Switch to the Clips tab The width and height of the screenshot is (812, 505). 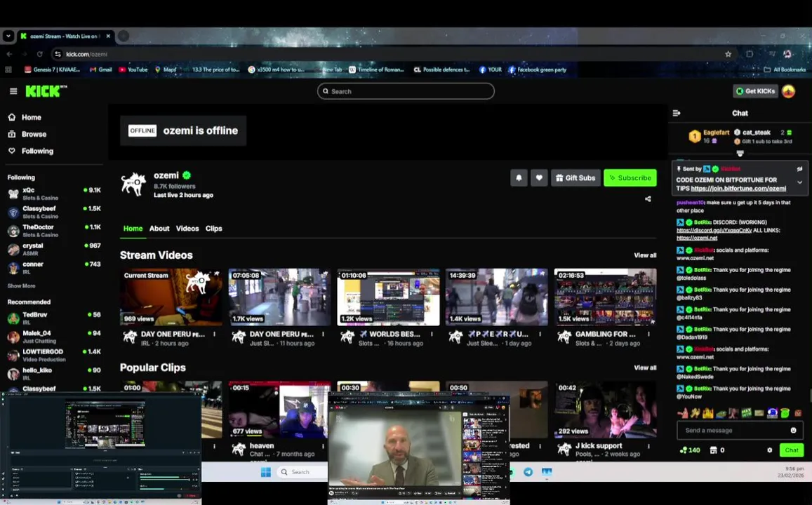point(214,228)
